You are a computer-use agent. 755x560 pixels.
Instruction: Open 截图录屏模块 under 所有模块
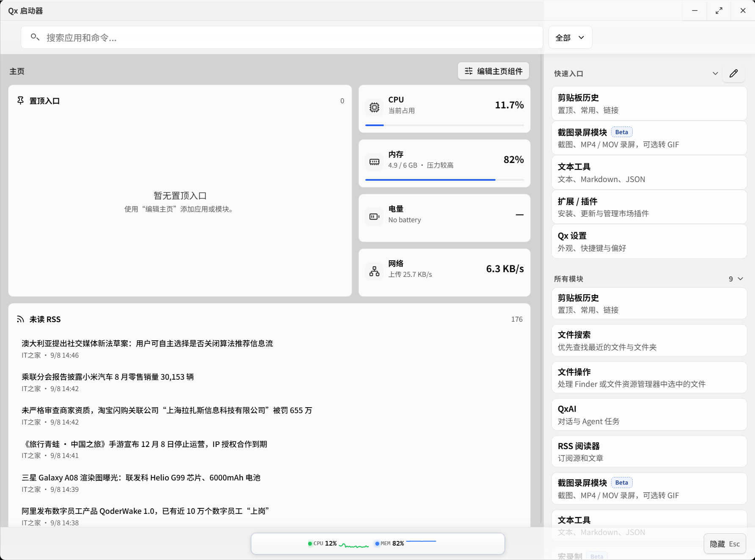pyautogui.click(x=649, y=488)
